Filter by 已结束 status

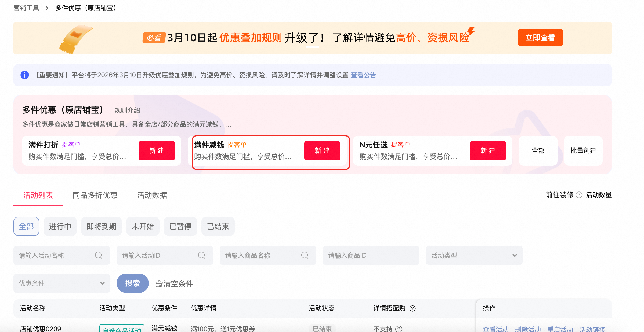coord(218,226)
